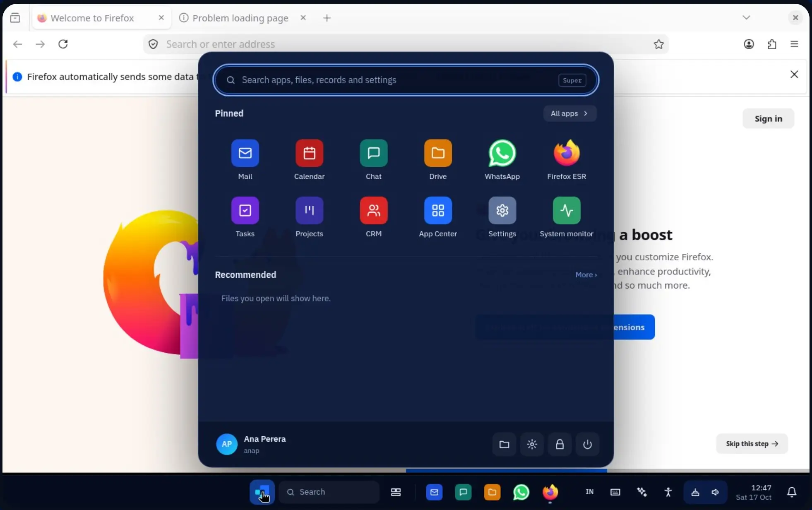Open the Firefox hamburger menu
The image size is (812, 510).
[794, 44]
